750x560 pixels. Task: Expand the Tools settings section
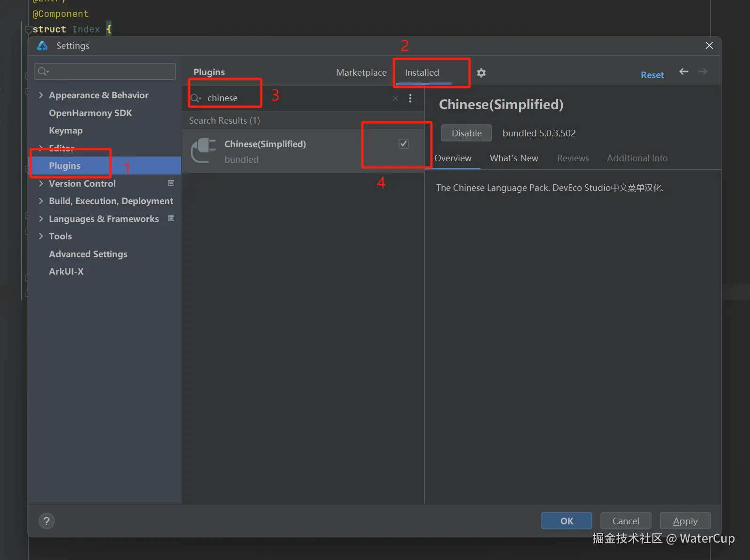point(41,236)
